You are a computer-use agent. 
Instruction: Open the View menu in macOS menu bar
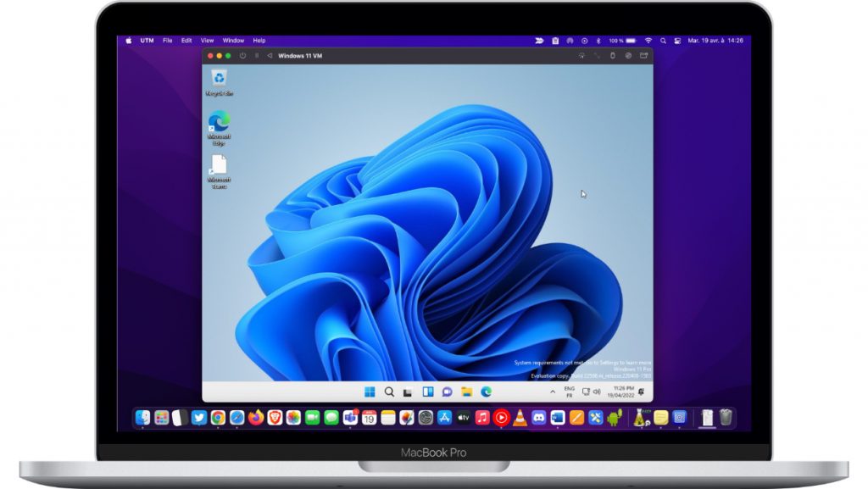[207, 40]
